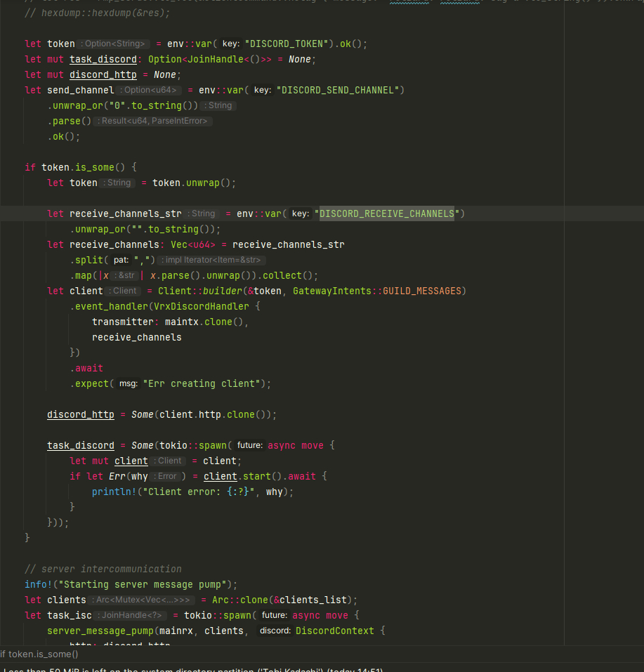
Task: Expand the collapsed Arc<Mutex<Vec<...>>> type hint
Action: pyautogui.click(x=141, y=600)
